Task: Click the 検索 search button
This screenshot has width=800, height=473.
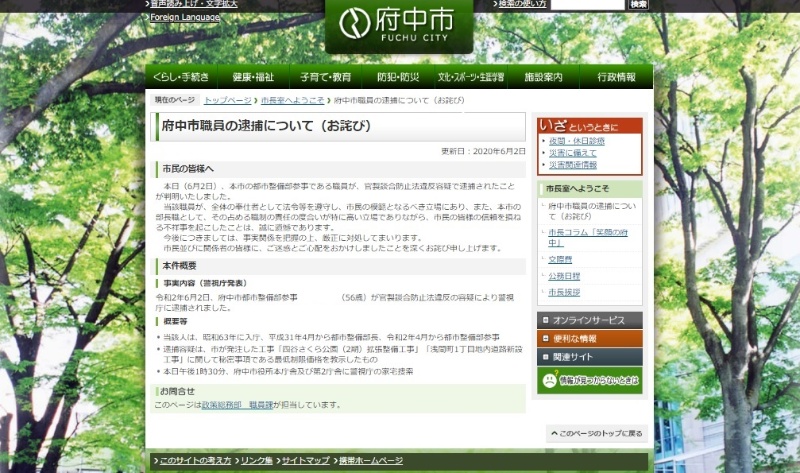Action: tap(638, 4)
